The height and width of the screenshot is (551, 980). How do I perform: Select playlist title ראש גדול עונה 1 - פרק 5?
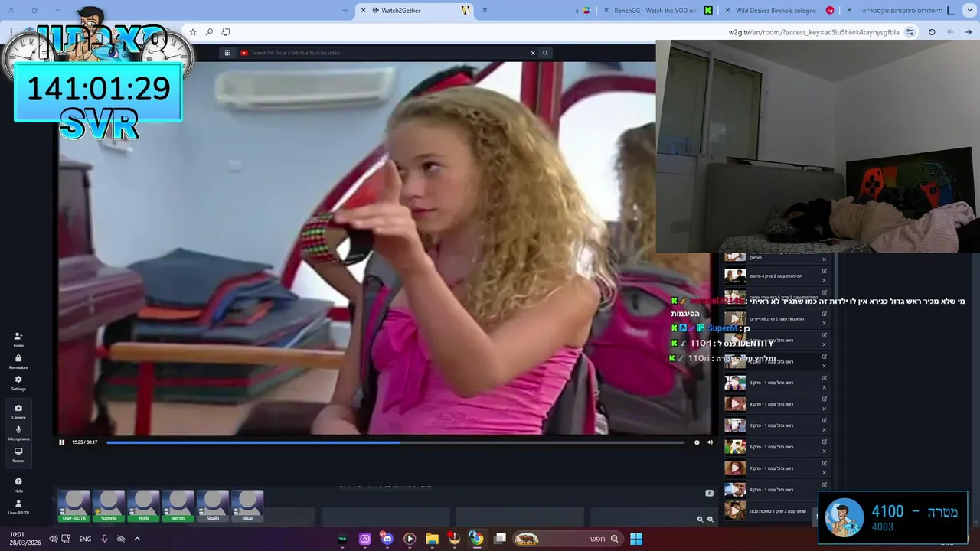[x=771, y=425]
